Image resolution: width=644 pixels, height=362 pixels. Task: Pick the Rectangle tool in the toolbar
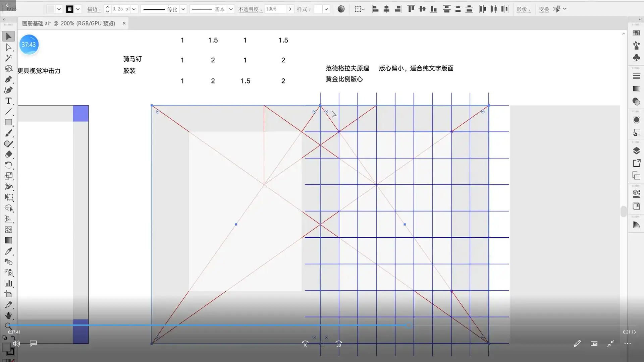pos(8,122)
